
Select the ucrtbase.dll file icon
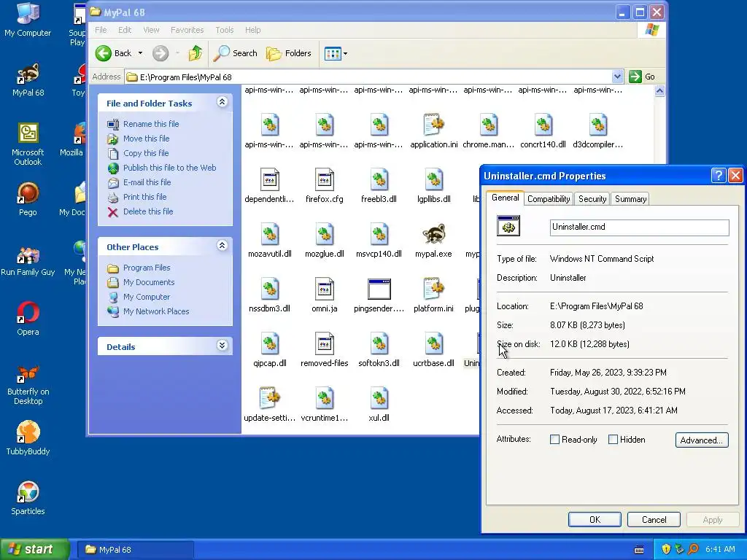(x=433, y=344)
